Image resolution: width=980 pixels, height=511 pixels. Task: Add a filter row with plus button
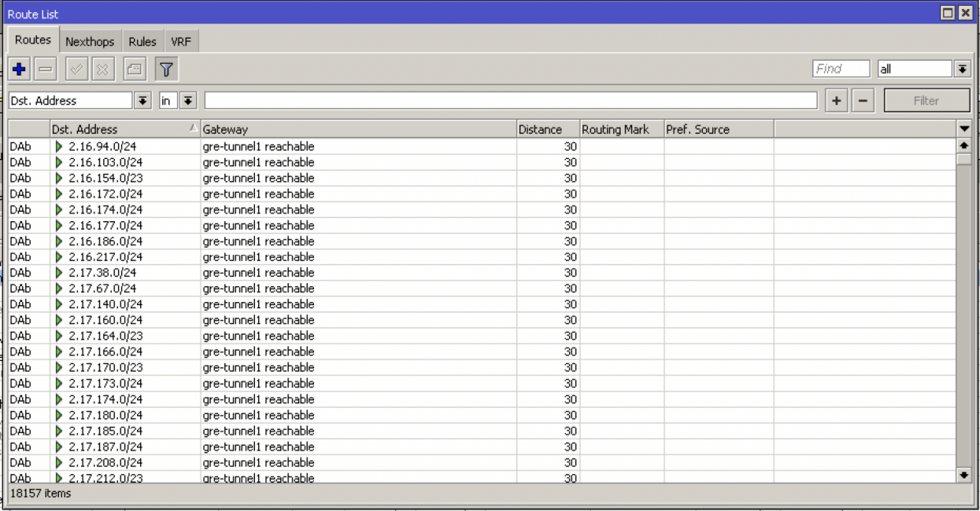[x=837, y=101]
